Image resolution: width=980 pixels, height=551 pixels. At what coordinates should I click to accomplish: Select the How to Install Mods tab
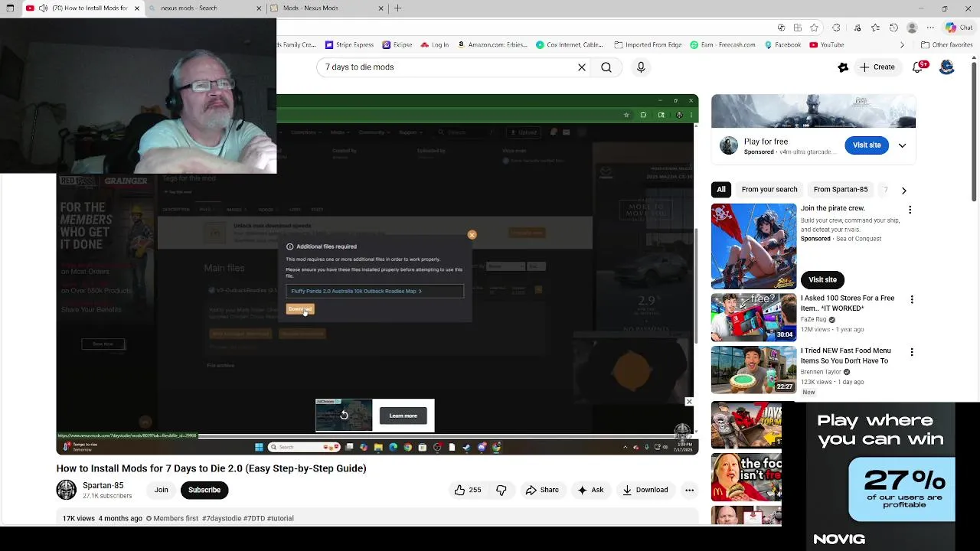click(83, 8)
